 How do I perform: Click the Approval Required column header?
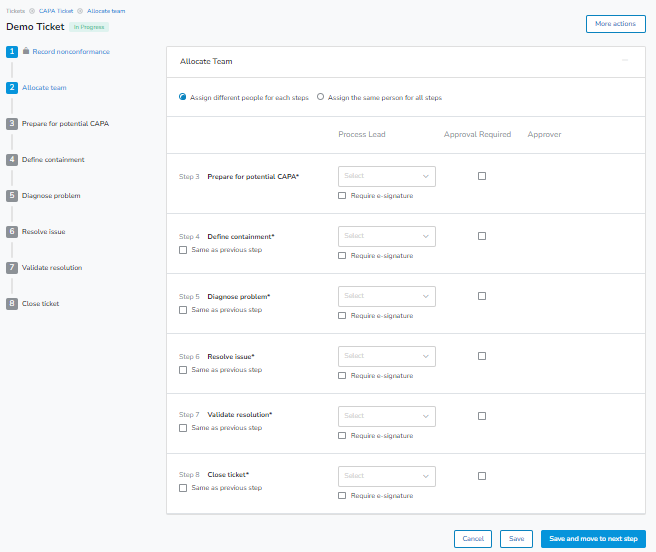tap(477, 134)
